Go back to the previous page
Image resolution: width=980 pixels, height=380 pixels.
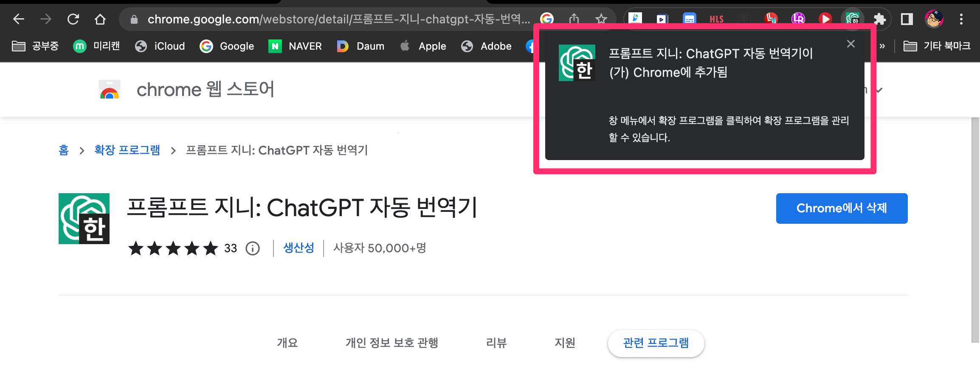19,19
